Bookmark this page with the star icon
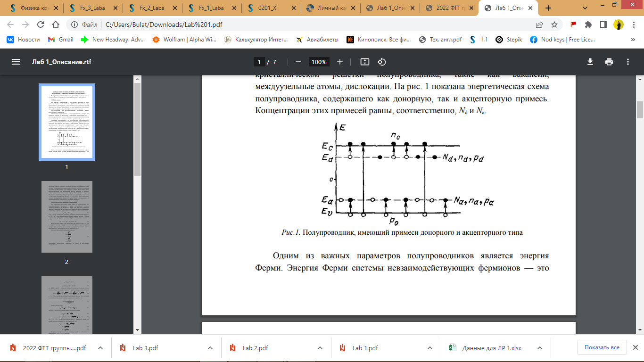This screenshot has height=362, width=644. [554, 25]
